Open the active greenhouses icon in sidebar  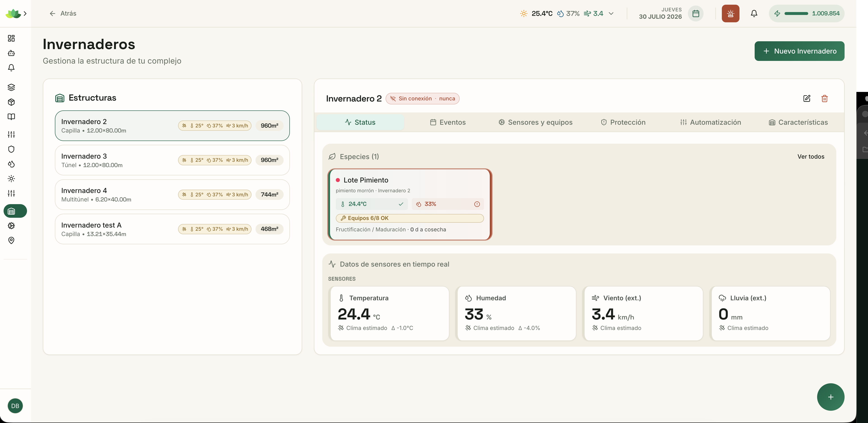tap(15, 211)
